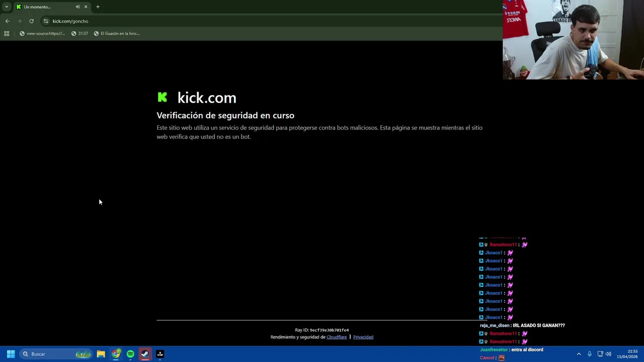Click the browser forward arrow
644x362 pixels.
[x=19, y=21]
